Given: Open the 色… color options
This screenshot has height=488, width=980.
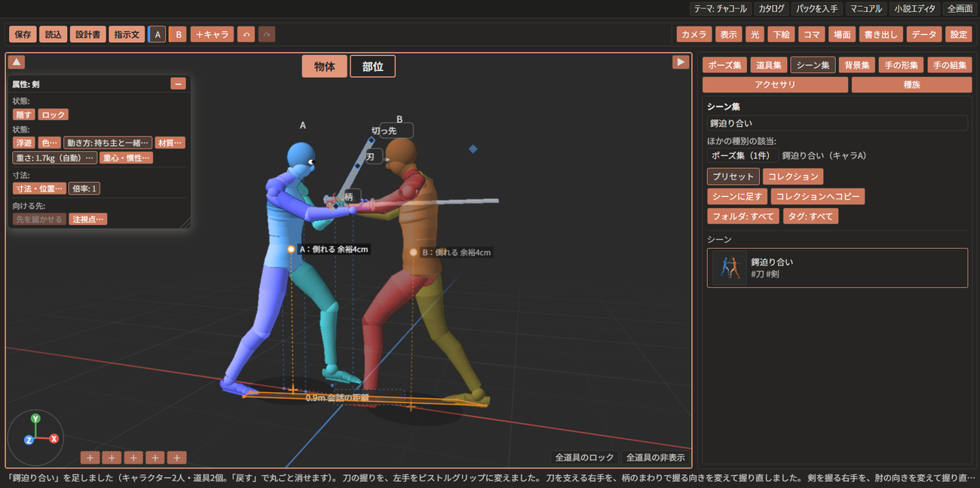Looking at the screenshot, I should (x=49, y=143).
